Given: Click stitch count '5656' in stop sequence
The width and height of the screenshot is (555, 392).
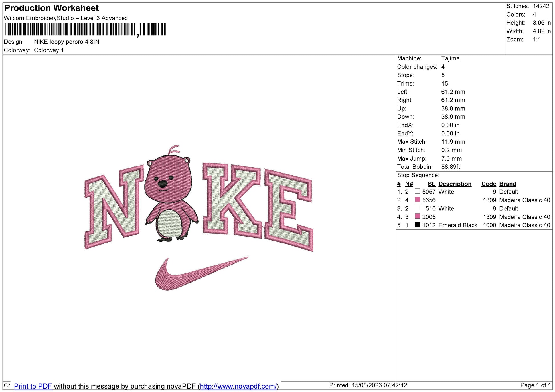Looking at the screenshot, I should (x=429, y=200).
